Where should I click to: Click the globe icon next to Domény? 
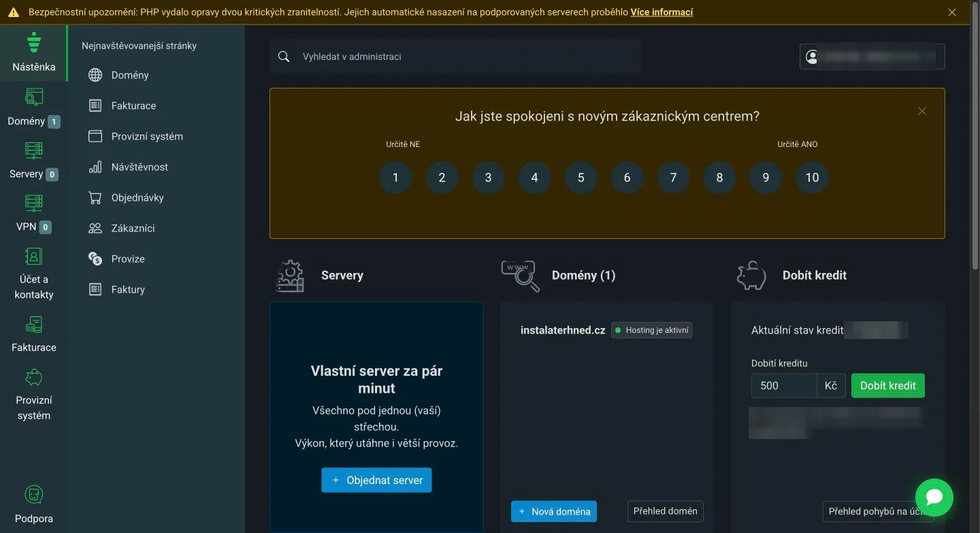pos(95,75)
